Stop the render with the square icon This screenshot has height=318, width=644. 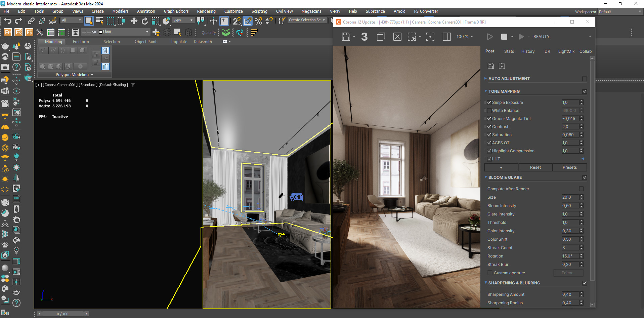(x=504, y=36)
